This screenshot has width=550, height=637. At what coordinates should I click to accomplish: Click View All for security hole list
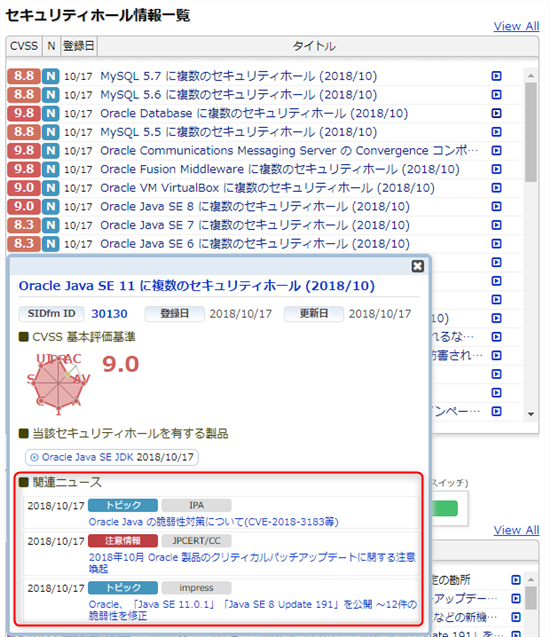(516, 26)
